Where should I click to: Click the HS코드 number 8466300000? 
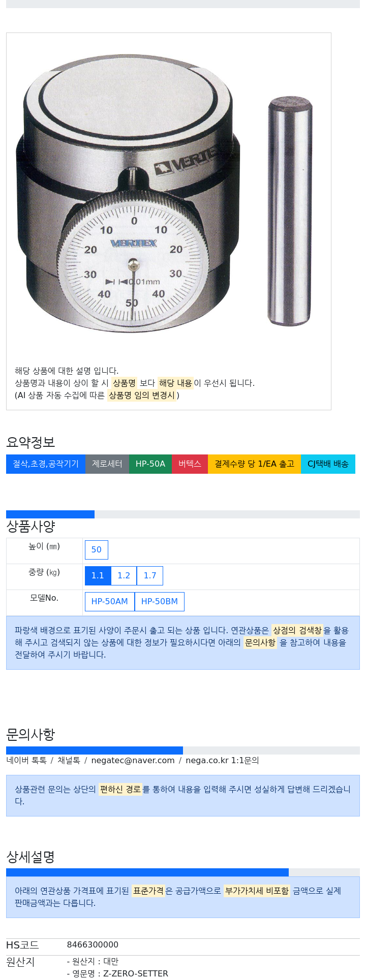click(x=93, y=945)
